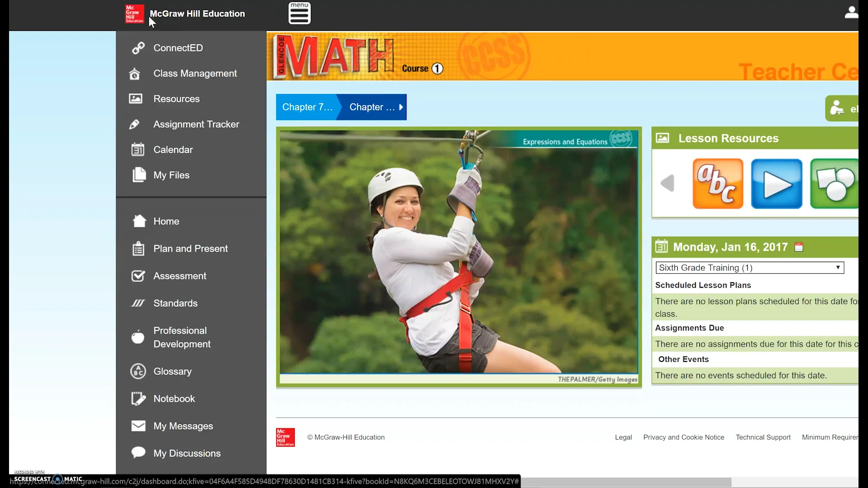868x488 pixels.
Task: Click the My Messages envelope icon
Action: pyautogui.click(x=138, y=426)
